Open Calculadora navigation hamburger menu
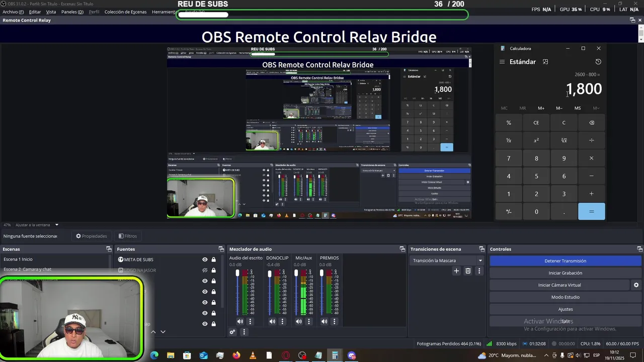This screenshot has height=362, width=644. pyautogui.click(x=502, y=62)
